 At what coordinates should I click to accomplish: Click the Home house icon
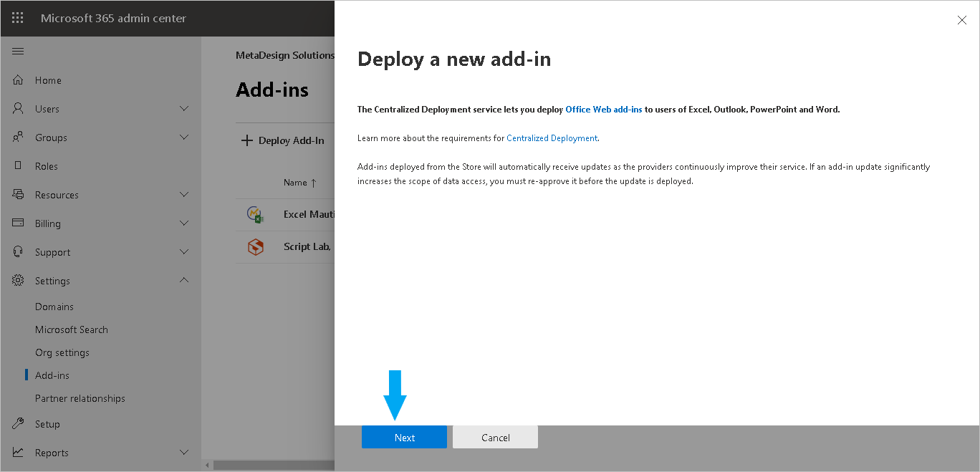tap(19, 80)
